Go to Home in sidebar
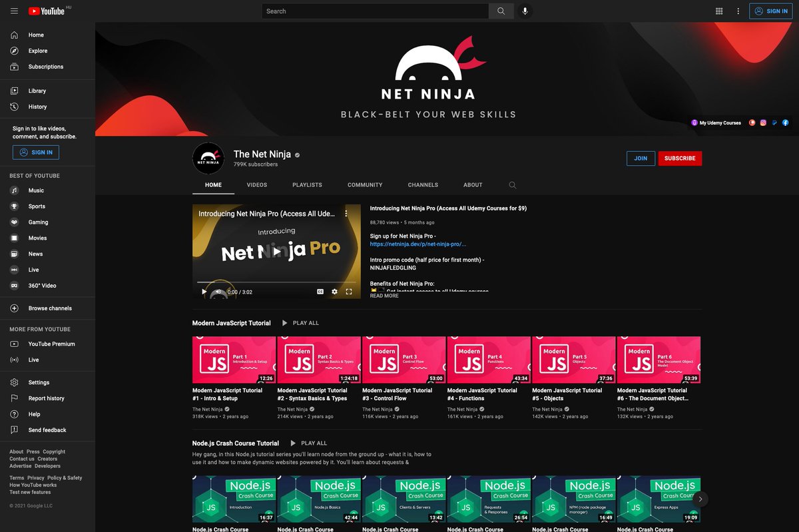This screenshot has height=532, width=799. [x=47, y=35]
